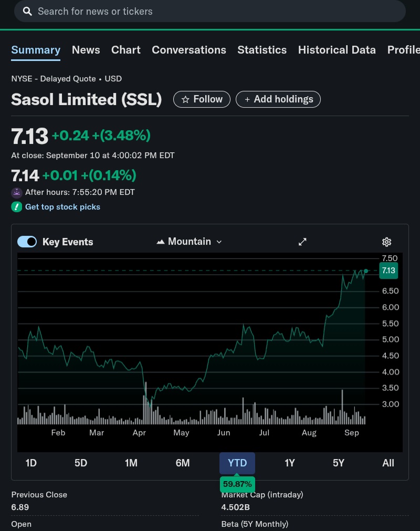Switch to the News tab
The height and width of the screenshot is (531, 420).
coord(86,50)
